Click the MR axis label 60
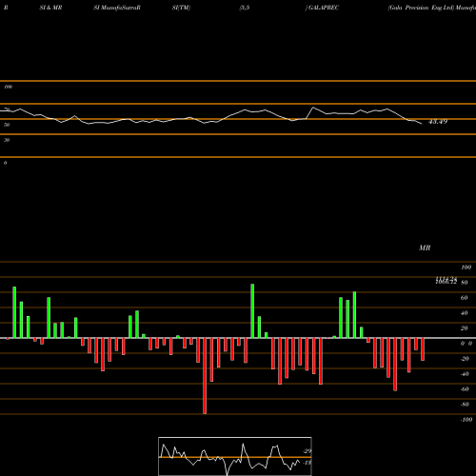 pos(464,298)
